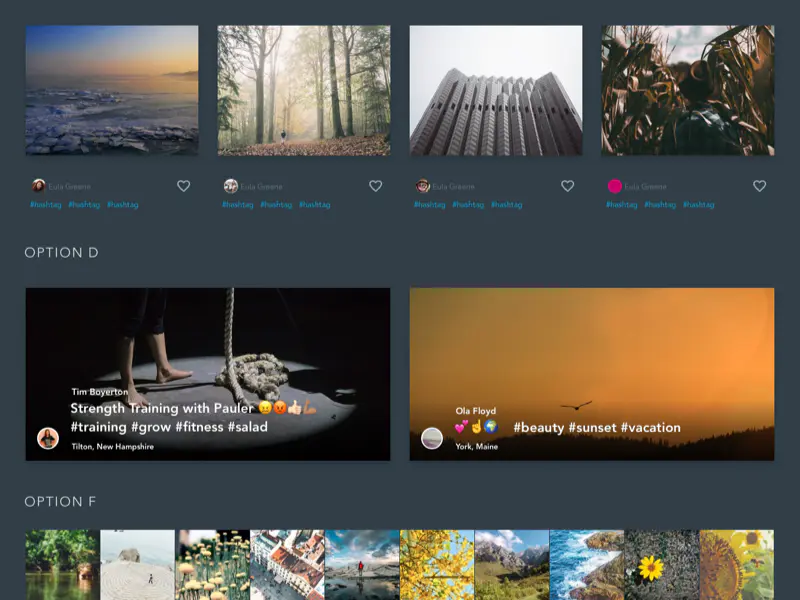Click Tim Boyerton's avatar on training card
The height and width of the screenshot is (600, 800).
[x=48, y=438]
